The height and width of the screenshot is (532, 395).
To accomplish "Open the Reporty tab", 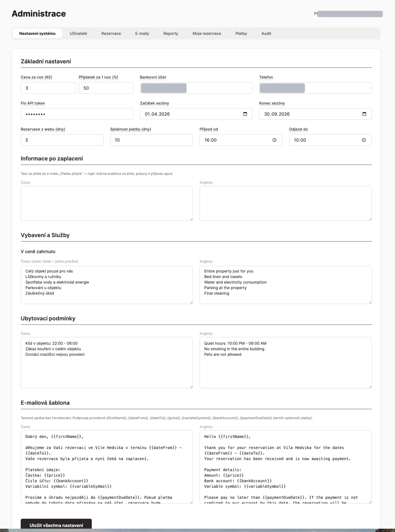I will click(171, 33).
